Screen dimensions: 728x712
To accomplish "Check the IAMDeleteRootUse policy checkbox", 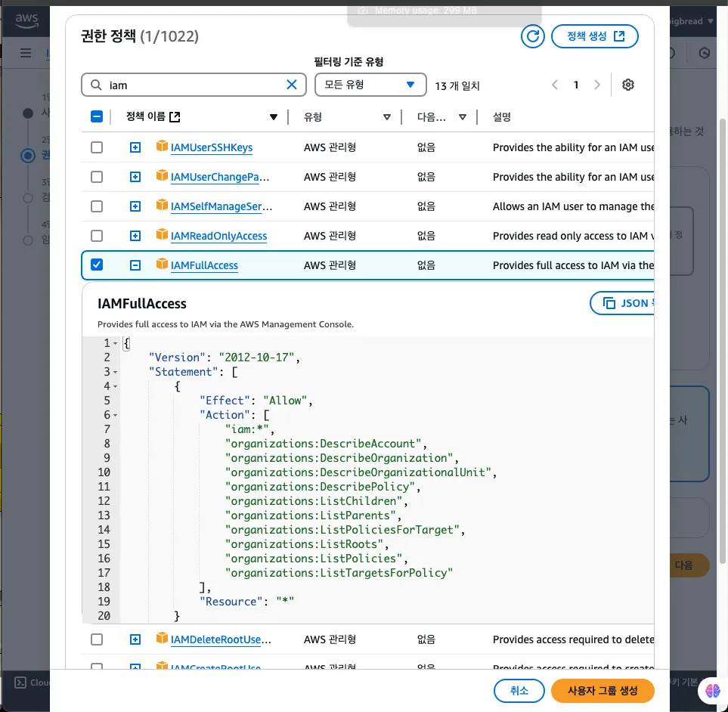I will point(97,639).
